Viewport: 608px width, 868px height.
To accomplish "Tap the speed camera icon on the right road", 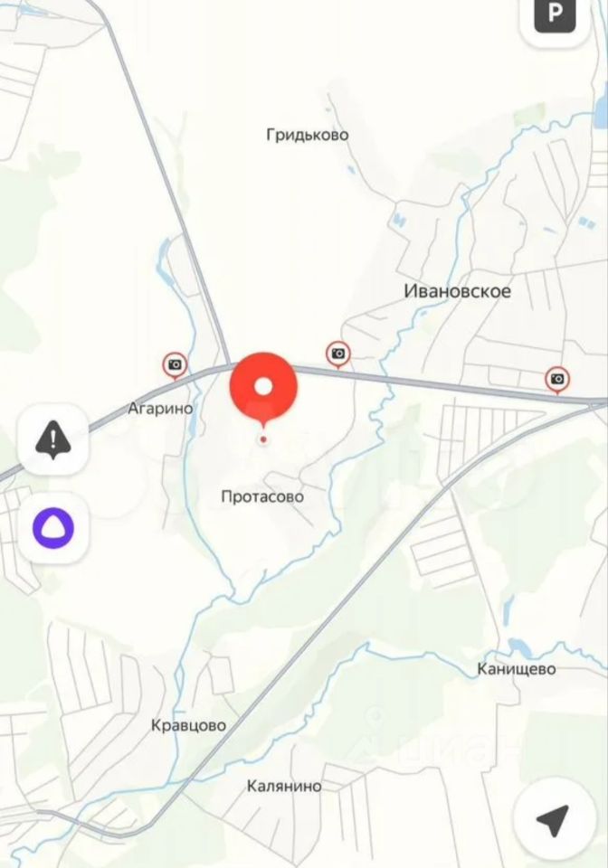I will click(557, 380).
